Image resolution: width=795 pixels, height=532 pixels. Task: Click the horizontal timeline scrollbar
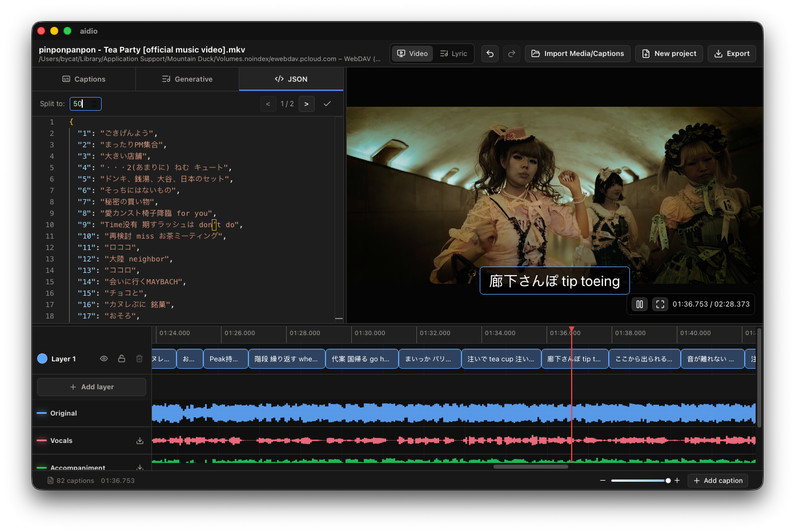coord(531,466)
